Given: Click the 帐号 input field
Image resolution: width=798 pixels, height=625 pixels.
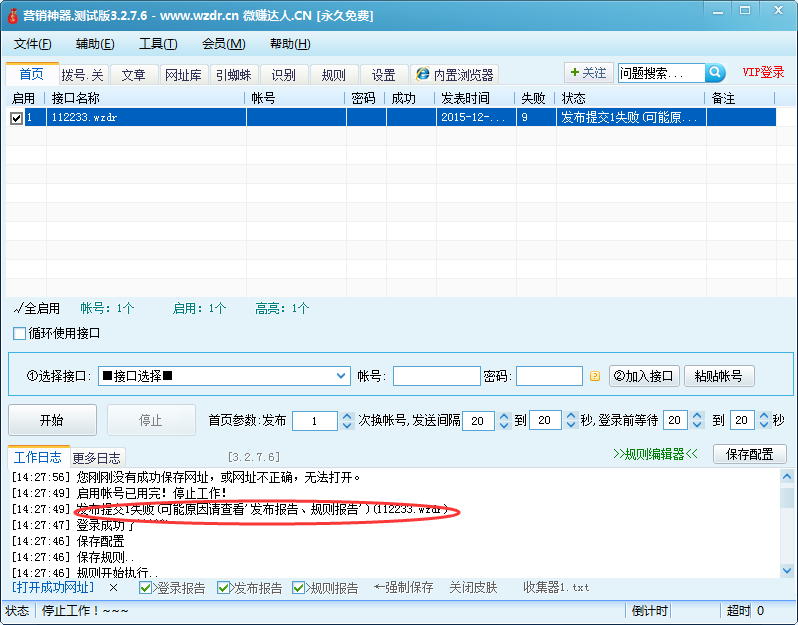Looking at the screenshot, I should [x=437, y=376].
